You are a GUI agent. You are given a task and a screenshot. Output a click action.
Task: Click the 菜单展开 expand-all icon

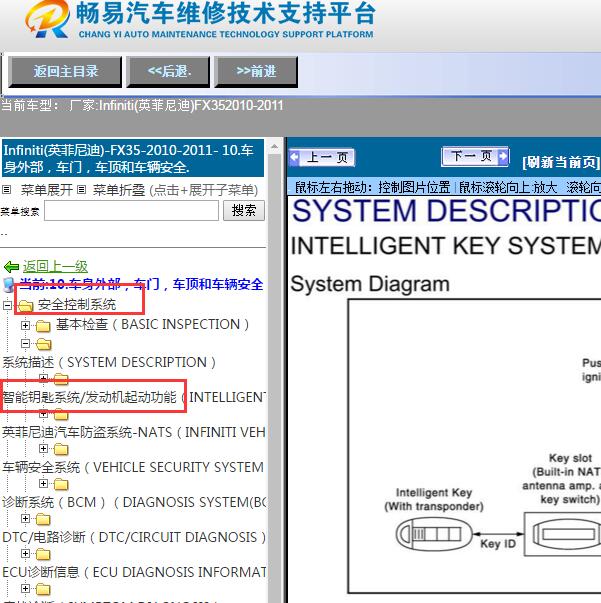[7, 190]
